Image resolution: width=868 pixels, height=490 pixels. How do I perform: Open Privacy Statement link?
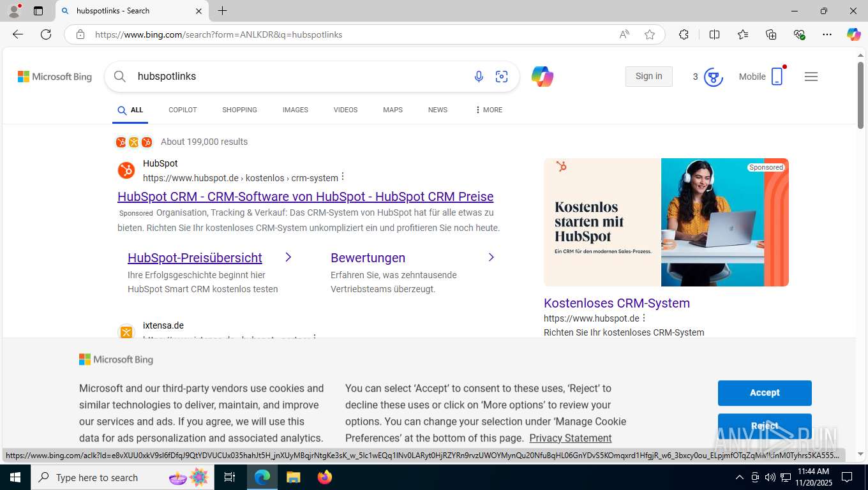point(571,438)
